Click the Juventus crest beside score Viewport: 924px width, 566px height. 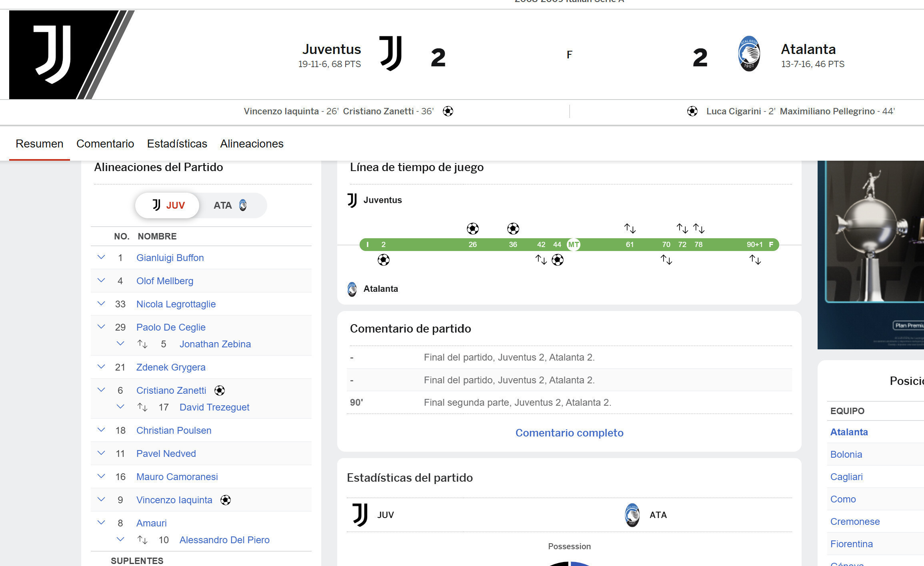390,54
